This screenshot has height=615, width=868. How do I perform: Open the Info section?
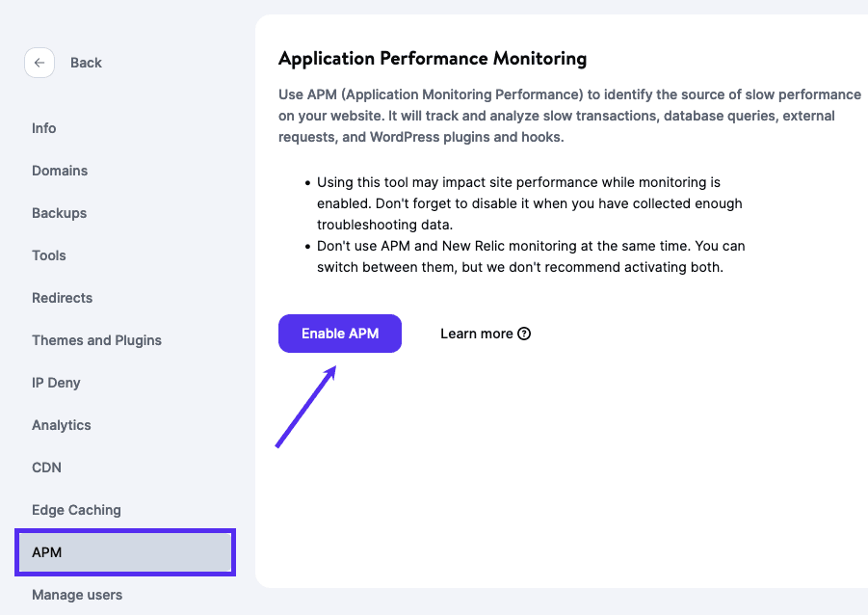point(44,127)
